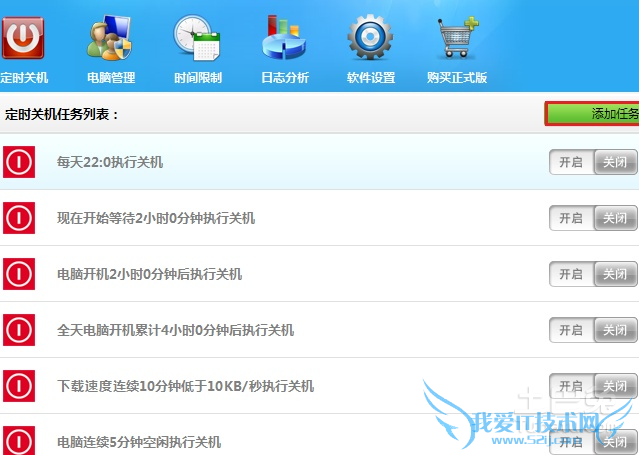This screenshot has width=639, height=455.
Task: Click power icon of 电脑连续5分钟空闲 task
Action: pos(19,441)
